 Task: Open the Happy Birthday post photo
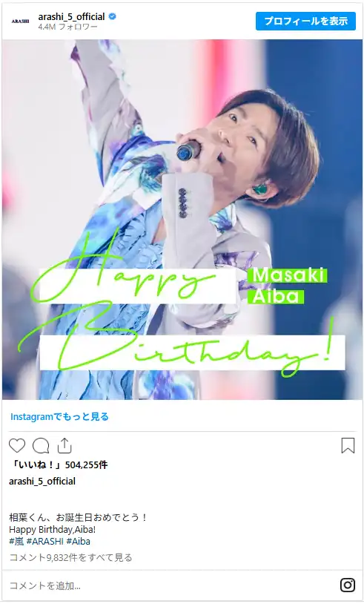click(x=182, y=220)
